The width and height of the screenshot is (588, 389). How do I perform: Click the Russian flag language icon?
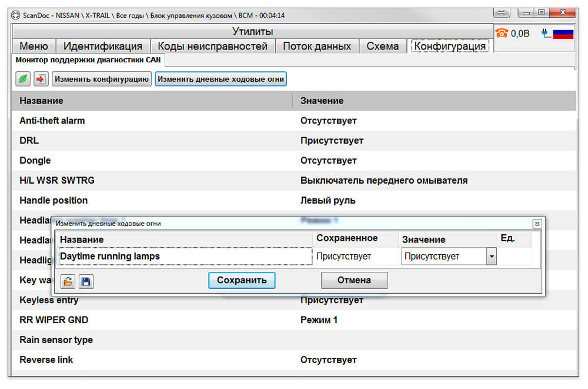coord(563,34)
